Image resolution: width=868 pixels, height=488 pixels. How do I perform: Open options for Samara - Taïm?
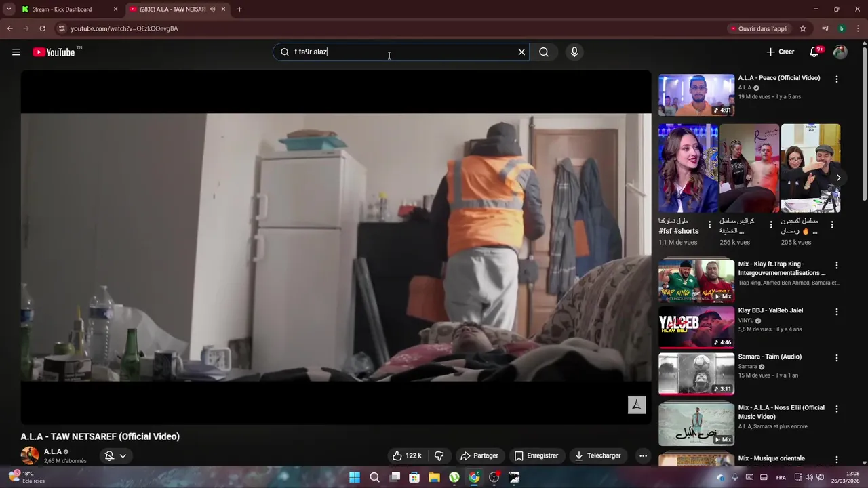point(836,358)
